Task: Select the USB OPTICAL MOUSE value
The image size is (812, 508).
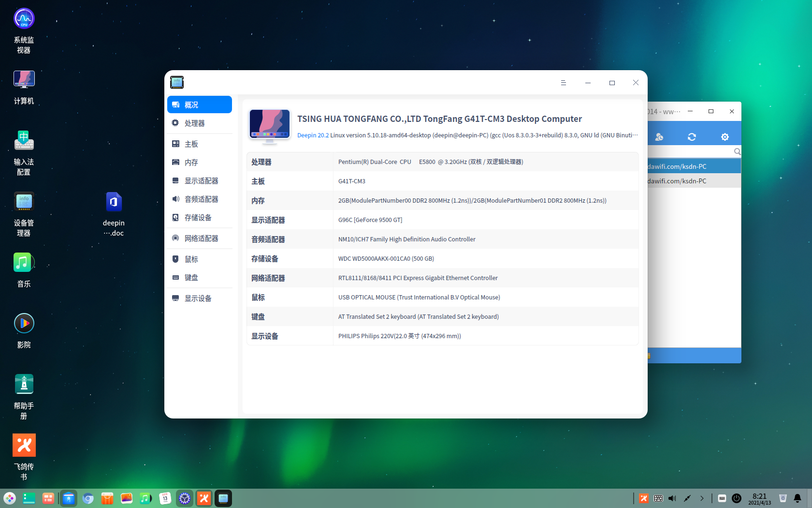Action: tap(419, 297)
